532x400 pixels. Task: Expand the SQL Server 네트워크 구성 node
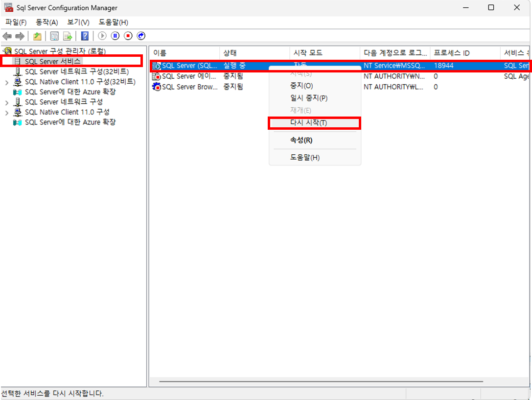pyautogui.click(x=7, y=102)
